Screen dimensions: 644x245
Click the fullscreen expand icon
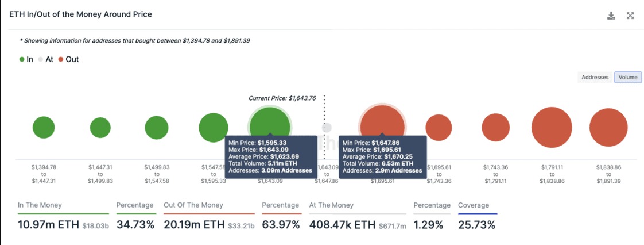pos(630,16)
